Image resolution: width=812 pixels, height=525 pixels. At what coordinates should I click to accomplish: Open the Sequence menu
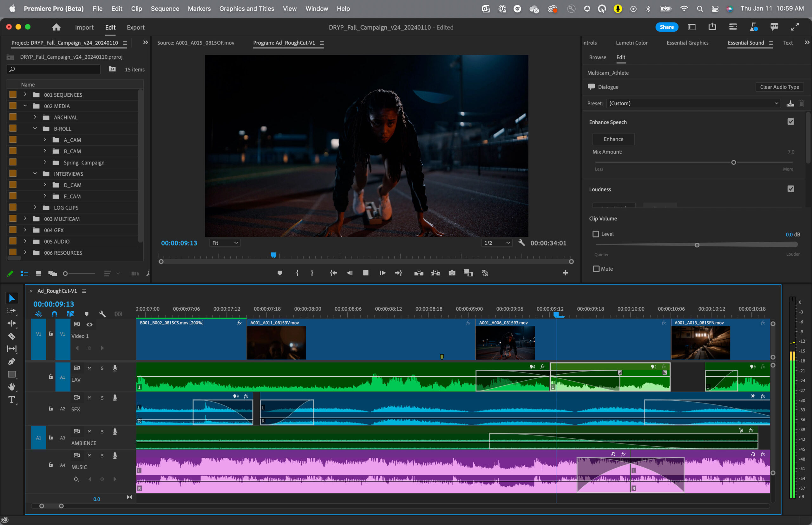tap(165, 9)
